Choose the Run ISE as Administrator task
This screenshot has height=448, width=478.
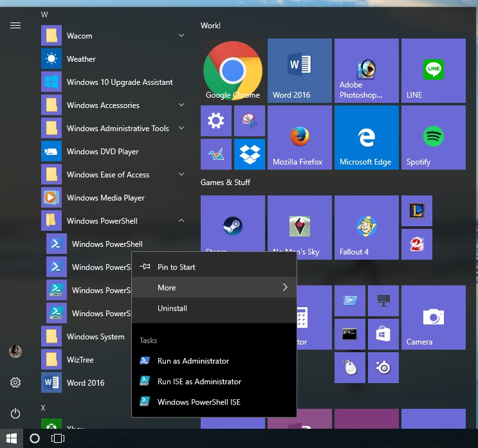tap(214, 382)
